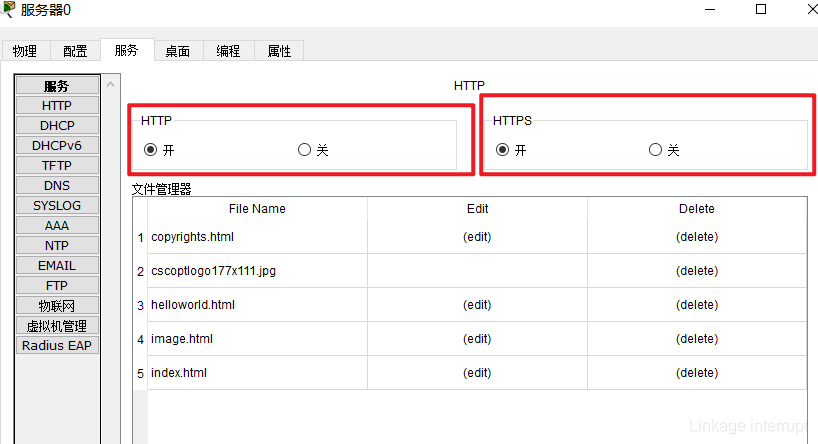Turn HTTPS service off
This screenshot has height=444, width=818.
[x=655, y=150]
